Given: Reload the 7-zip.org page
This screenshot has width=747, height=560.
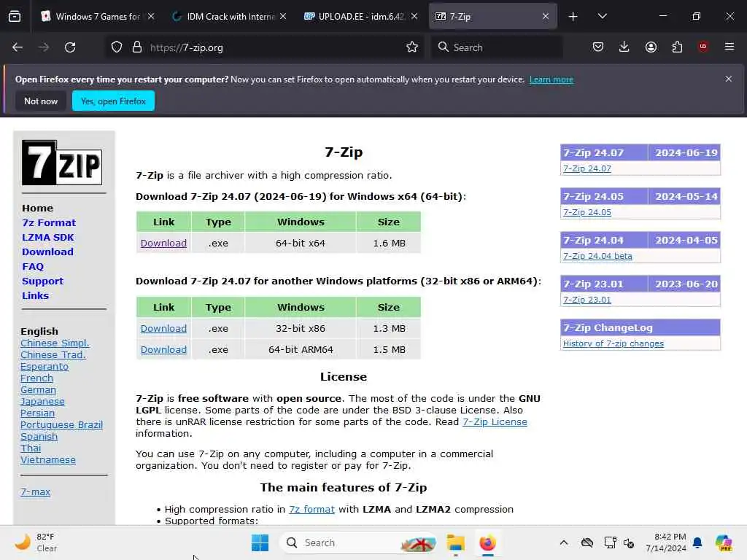Looking at the screenshot, I should coord(70,47).
